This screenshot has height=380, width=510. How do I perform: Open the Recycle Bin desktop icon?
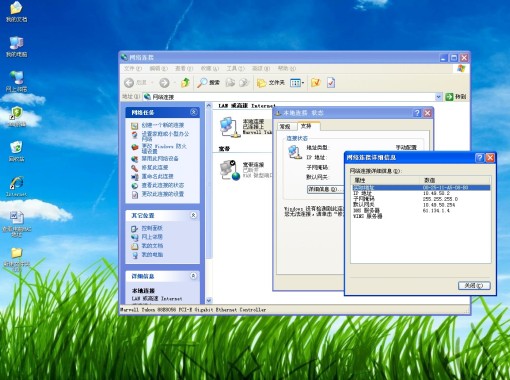16,151
